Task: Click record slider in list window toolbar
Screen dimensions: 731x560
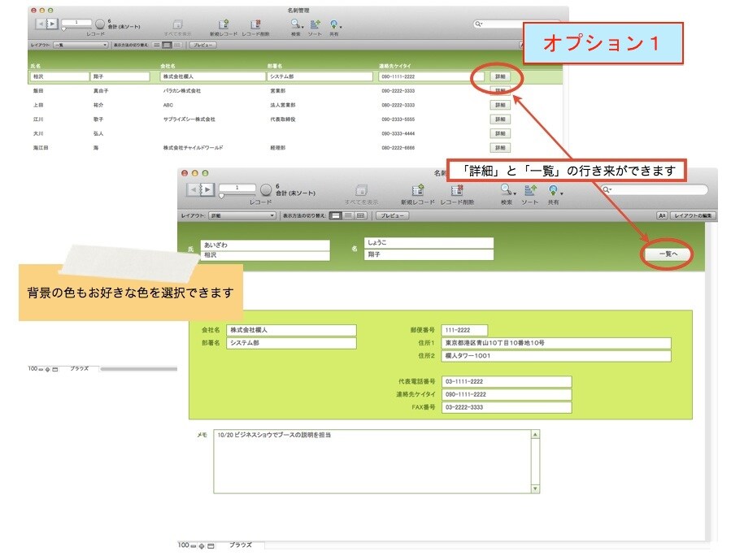Action: point(64,29)
